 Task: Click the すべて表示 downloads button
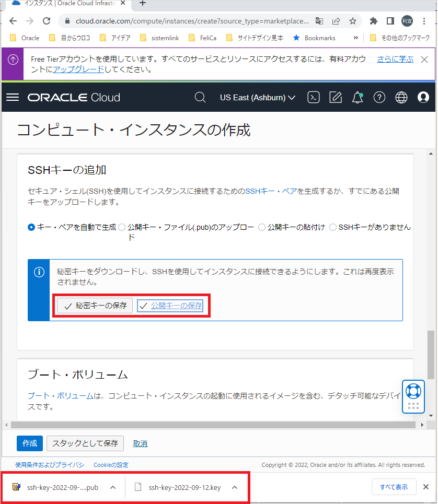pyautogui.click(x=394, y=487)
